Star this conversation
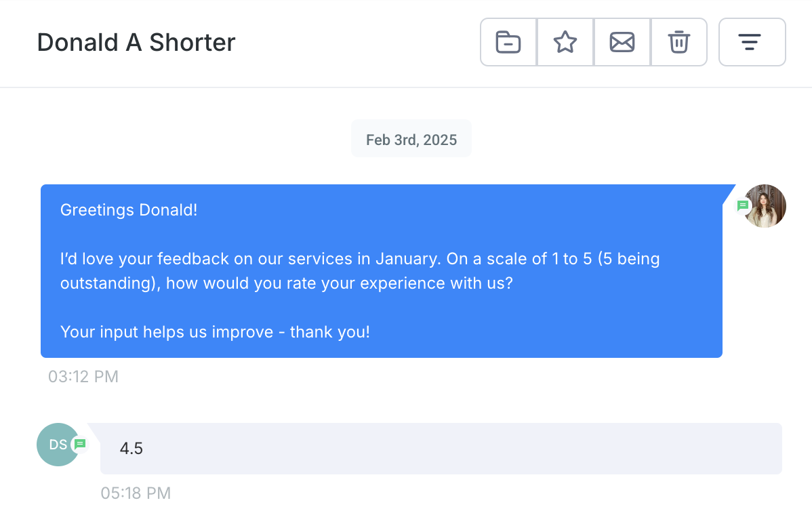This screenshot has height=530, width=812. (x=565, y=42)
